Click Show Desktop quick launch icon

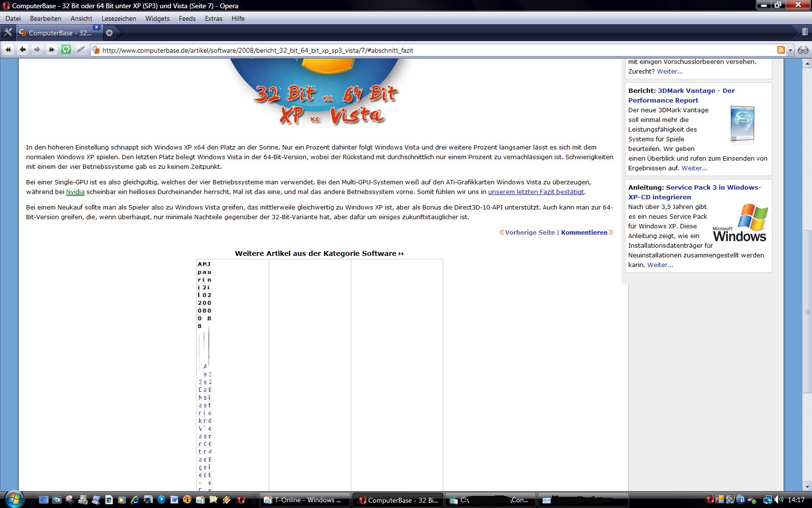43,500
